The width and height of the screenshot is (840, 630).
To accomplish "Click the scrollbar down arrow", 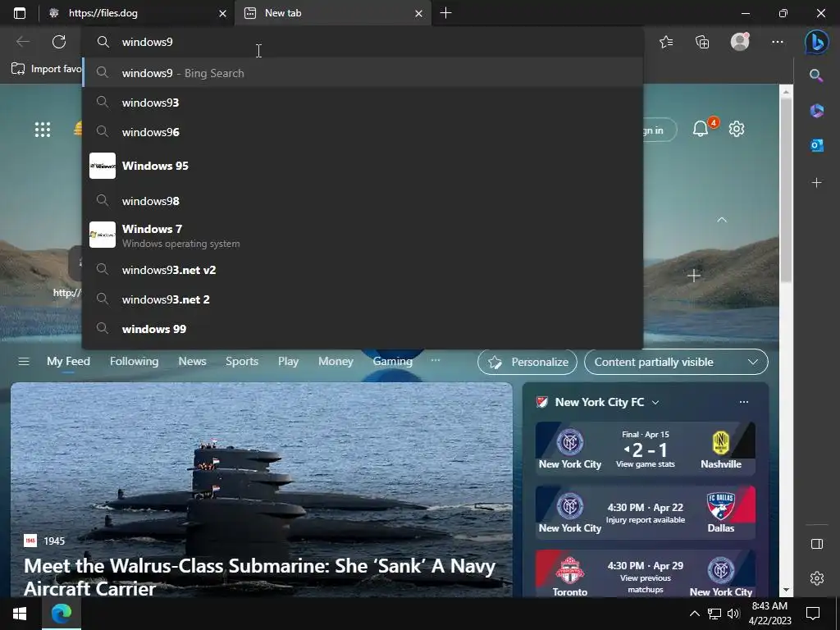I will (x=786, y=591).
